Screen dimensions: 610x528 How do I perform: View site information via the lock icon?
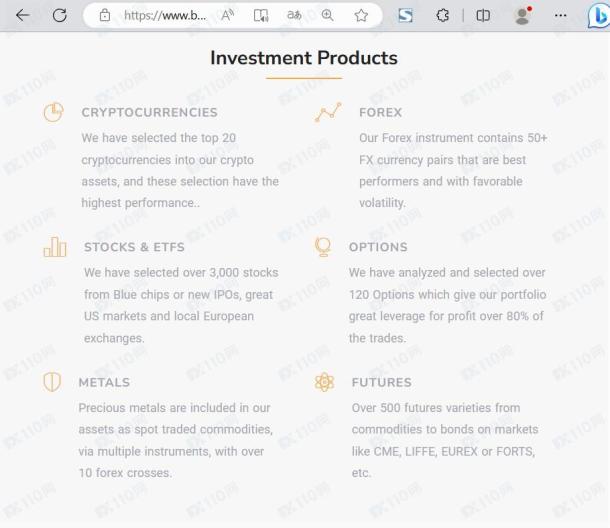coord(105,16)
